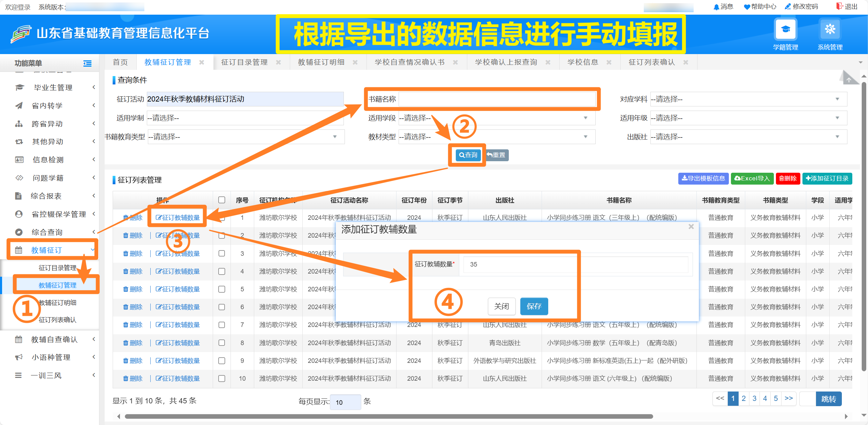Focus the 征订教辅数量 input field
The height and width of the screenshot is (425, 868).
575,264
